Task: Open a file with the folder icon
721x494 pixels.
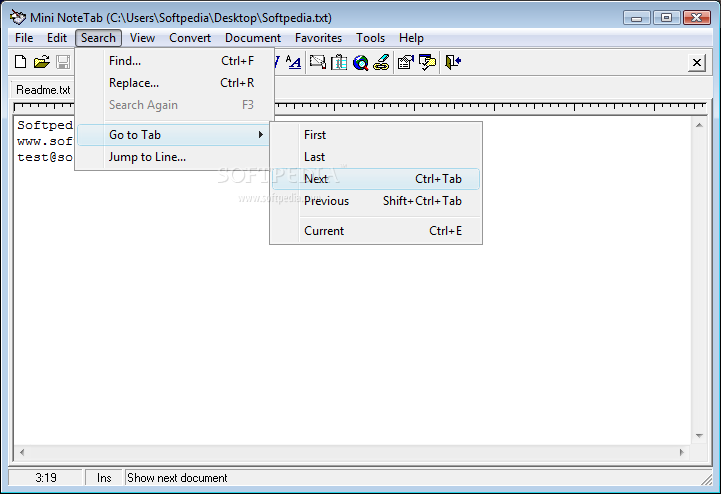Action: coord(41,62)
